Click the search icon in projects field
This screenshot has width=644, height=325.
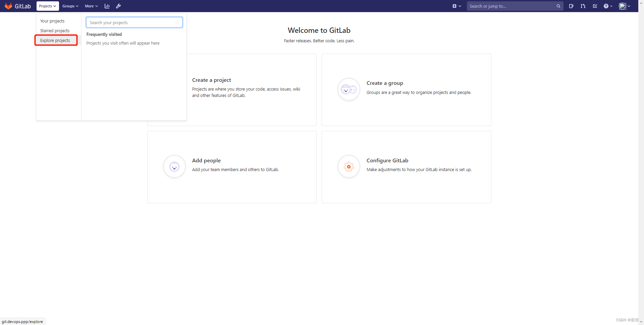pos(177,22)
